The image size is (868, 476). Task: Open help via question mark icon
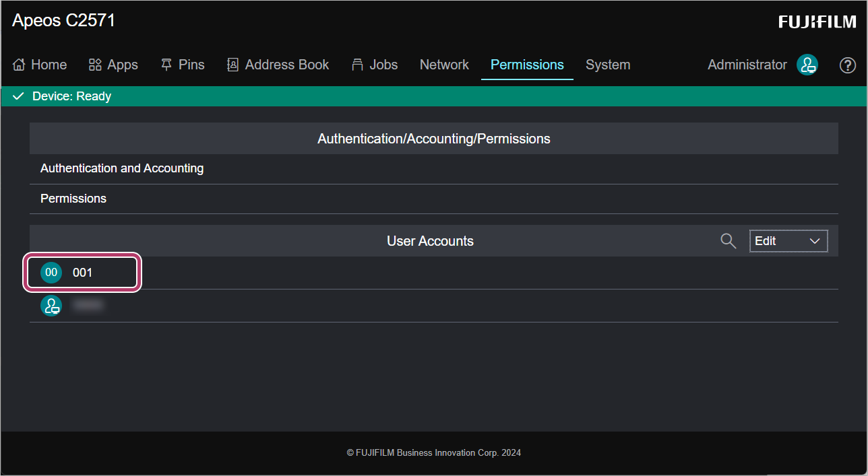tap(848, 65)
